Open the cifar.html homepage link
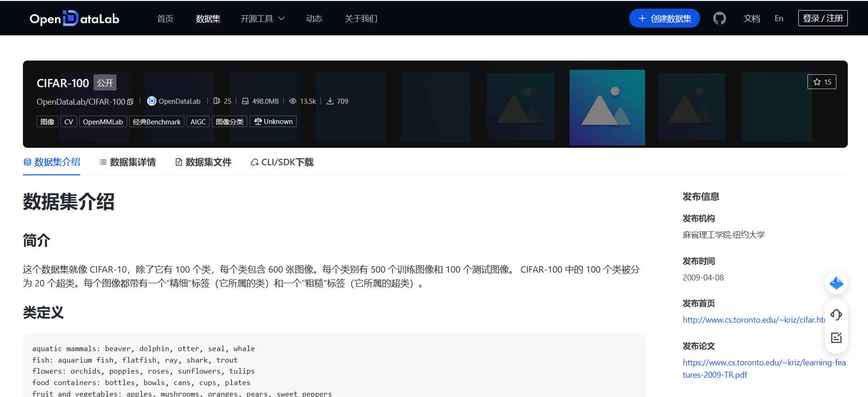 click(x=754, y=320)
